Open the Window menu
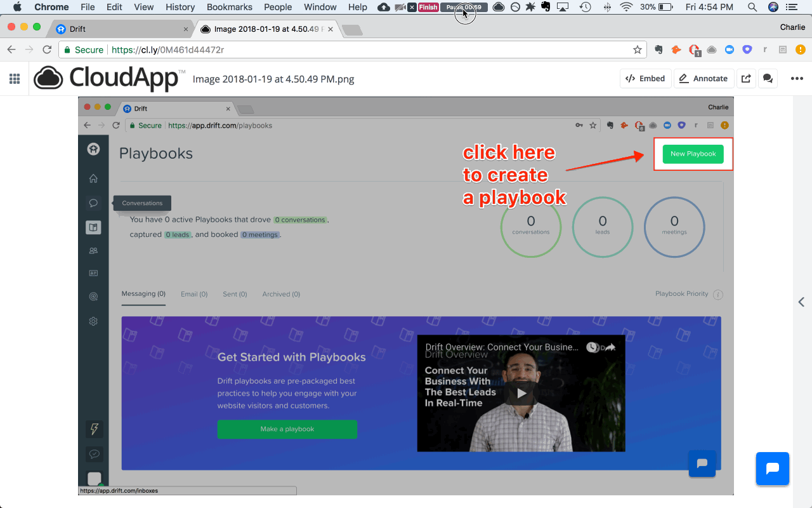Image resolution: width=812 pixels, height=508 pixels. tap(320, 7)
